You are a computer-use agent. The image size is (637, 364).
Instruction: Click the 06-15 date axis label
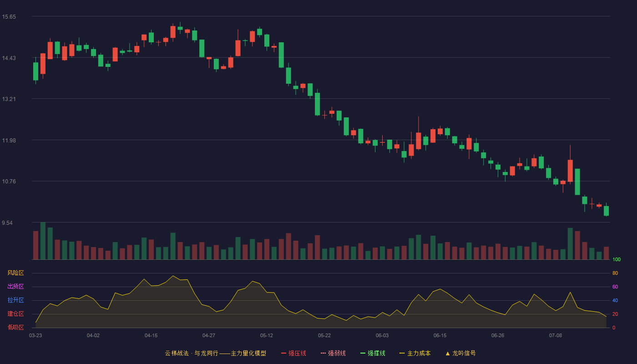pos(440,335)
